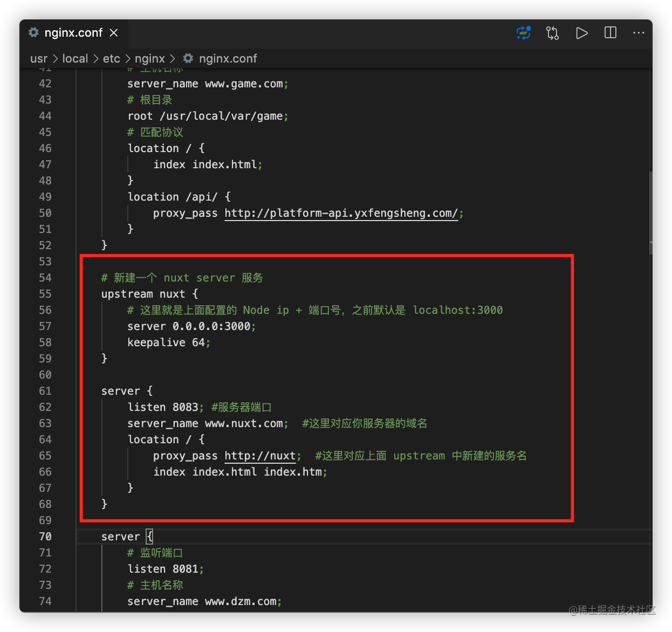Click the local breadcrumb item
Viewport: 672px width, 632px height.
pos(75,58)
